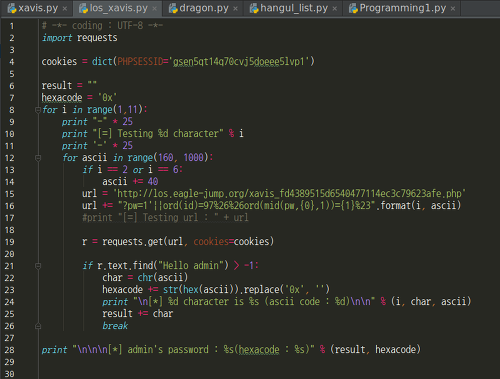The height and width of the screenshot is (379, 500).
Task: Click the 'ascii += 40' statement
Action: pos(130,182)
